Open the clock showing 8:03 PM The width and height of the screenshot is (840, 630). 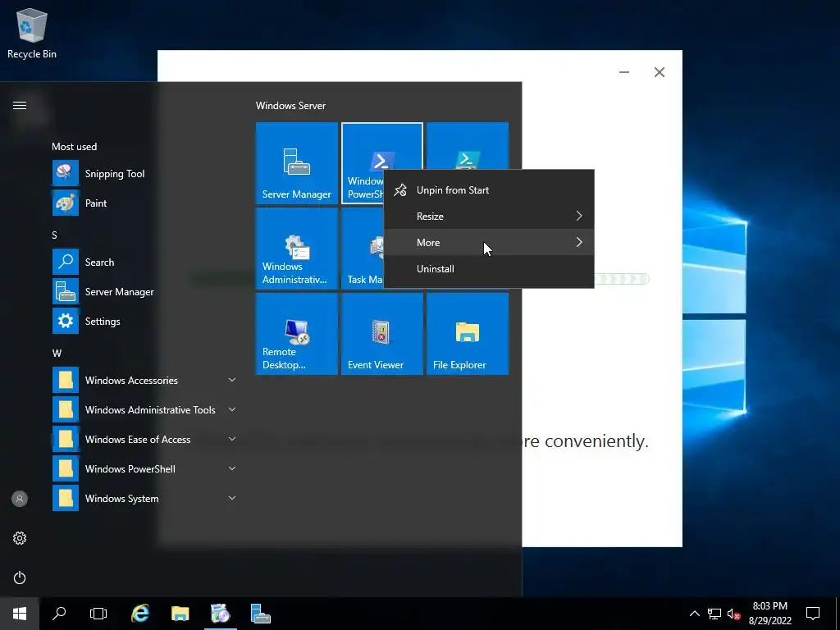coord(769,614)
